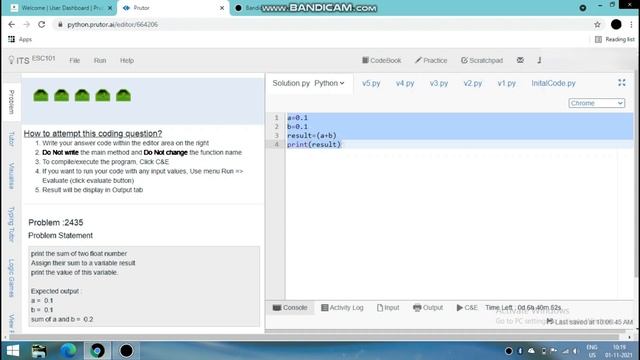Click the ITS lightbulb logo
This screenshot has width=640, height=360.
point(11,60)
